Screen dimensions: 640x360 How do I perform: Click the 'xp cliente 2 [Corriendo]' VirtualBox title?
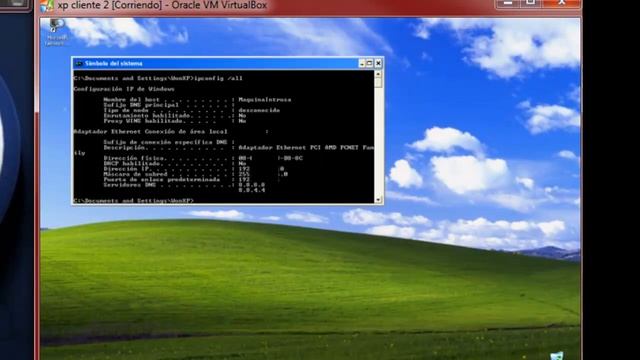[x=162, y=5]
